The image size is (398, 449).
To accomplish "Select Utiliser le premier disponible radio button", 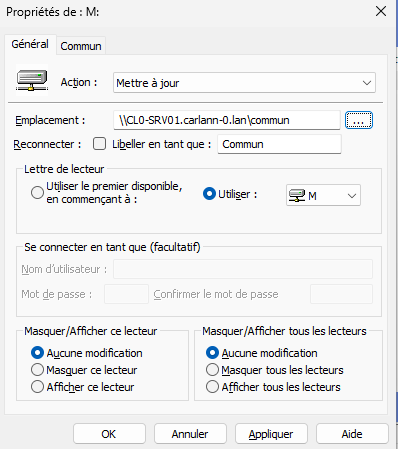I will (x=37, y=192).
